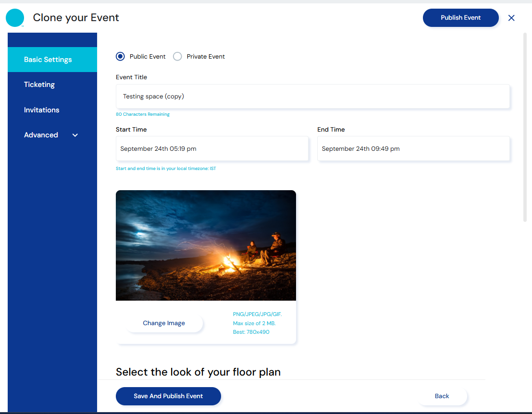Click the Back button
Image resolution: width=532 pixels, height=414 pixels.
442,396
